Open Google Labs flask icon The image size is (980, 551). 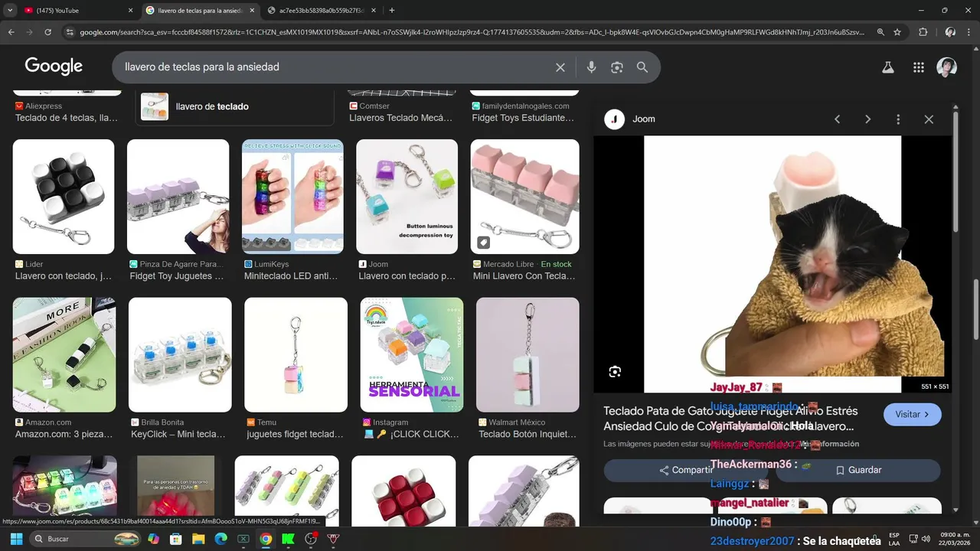[888, 67]
